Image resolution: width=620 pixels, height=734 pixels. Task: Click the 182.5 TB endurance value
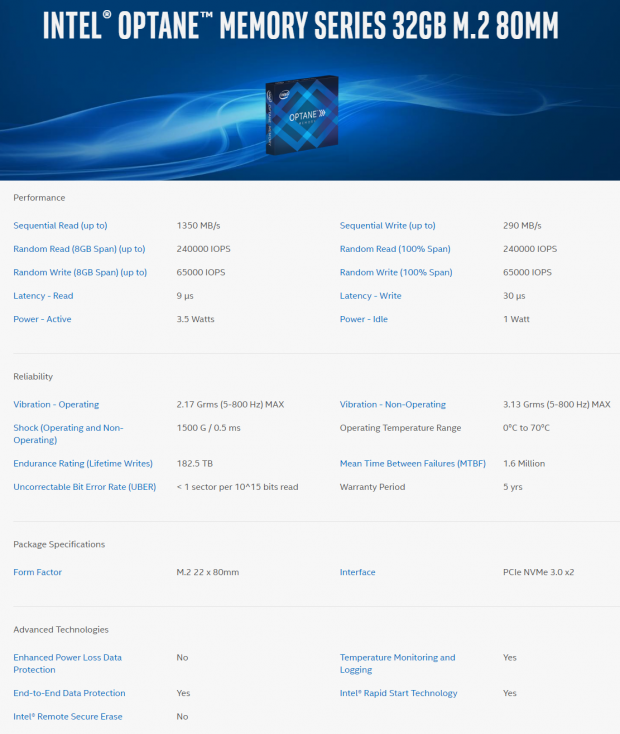pyautogui.click(x=195, y=463)
